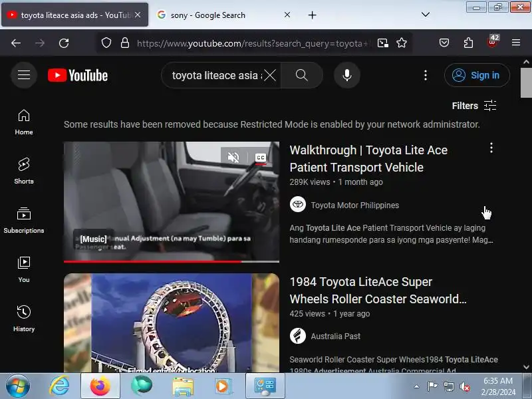
Task: Click Toyota Motor Philippines channel avatar
Action: (x=298, y=205)
